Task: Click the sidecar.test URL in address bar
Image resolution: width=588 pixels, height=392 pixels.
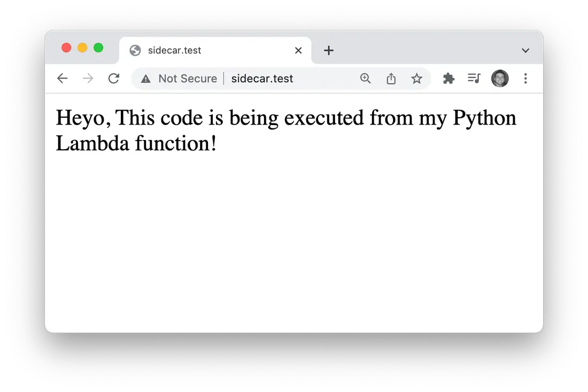Action: (x=262, y=79)
